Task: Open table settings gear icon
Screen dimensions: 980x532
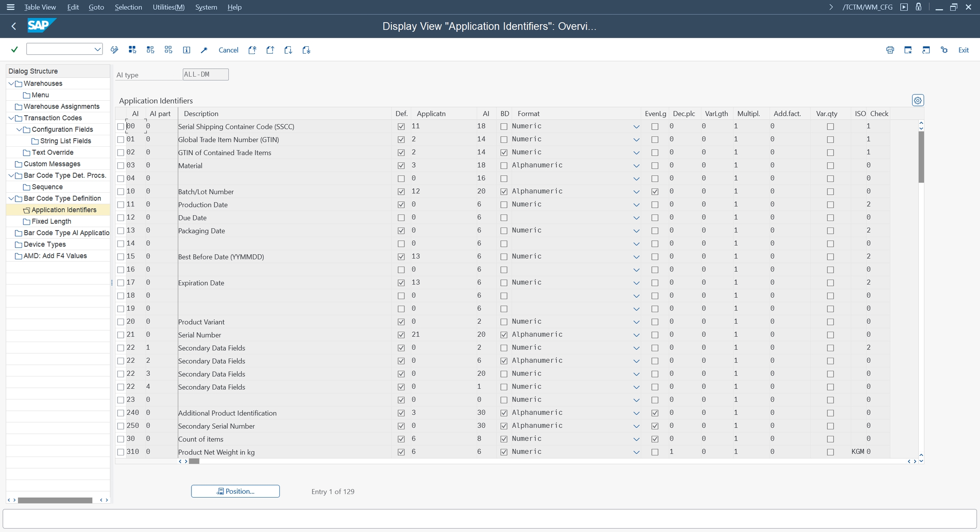Action: tap(917, 100)
